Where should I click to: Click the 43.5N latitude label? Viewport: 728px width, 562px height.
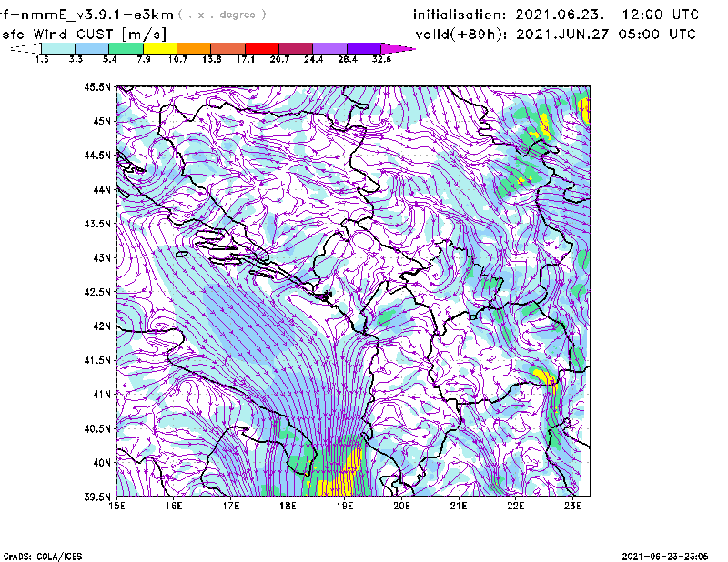pos(97,224)
